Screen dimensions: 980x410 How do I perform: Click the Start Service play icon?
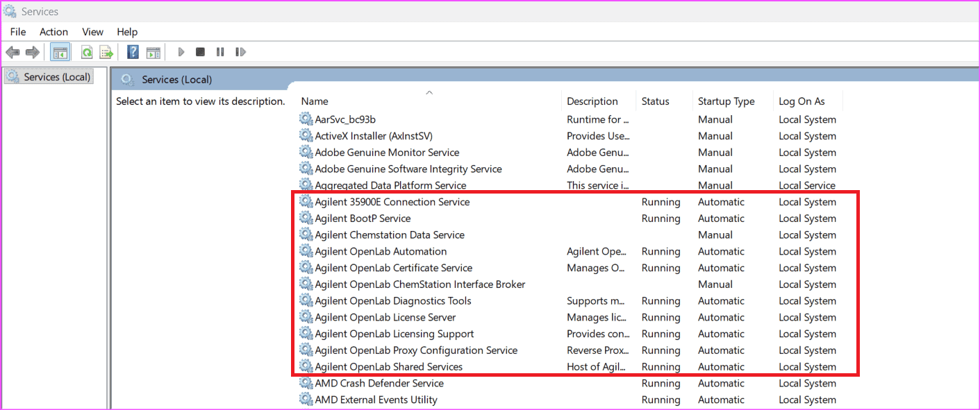pyautogui.click(x=181, y=52)
